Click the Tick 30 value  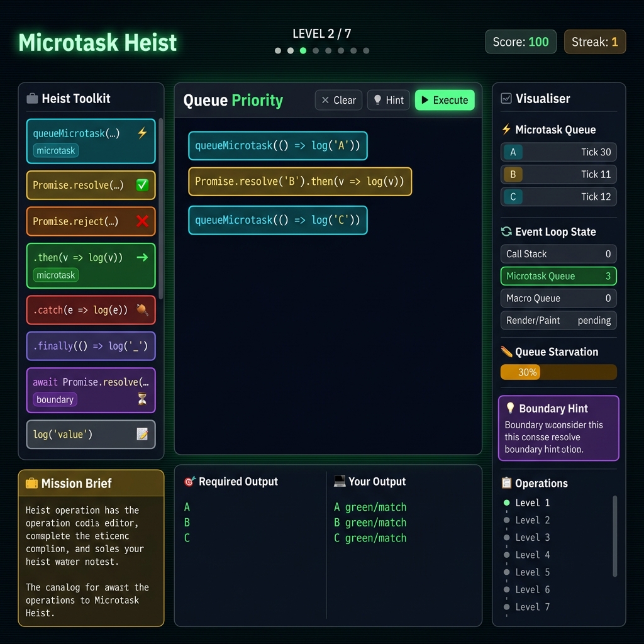(596, 152)
